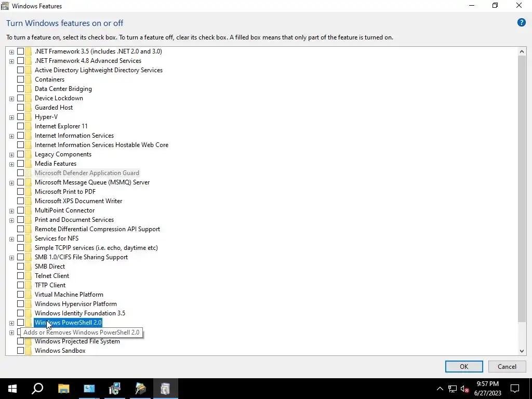Enable the Containers feature checkbox
This screenshot has height=399, width=532.
tap(20, 79)
